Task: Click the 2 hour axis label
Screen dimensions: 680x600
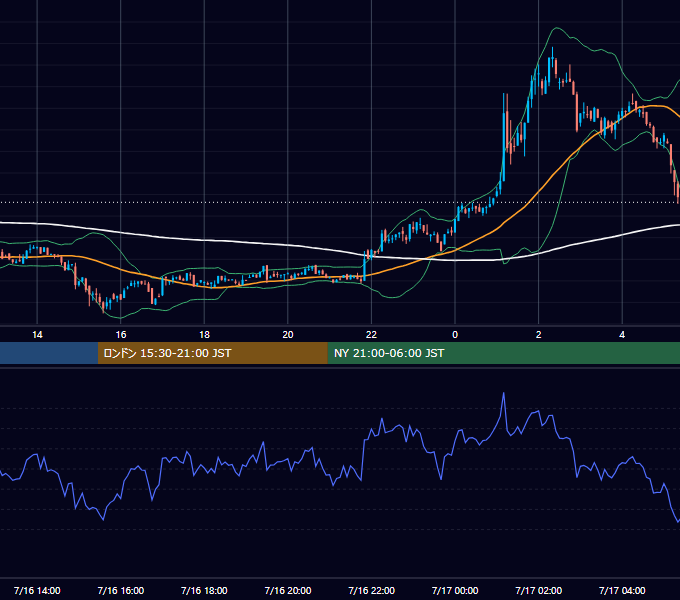Action: point(539,335)
